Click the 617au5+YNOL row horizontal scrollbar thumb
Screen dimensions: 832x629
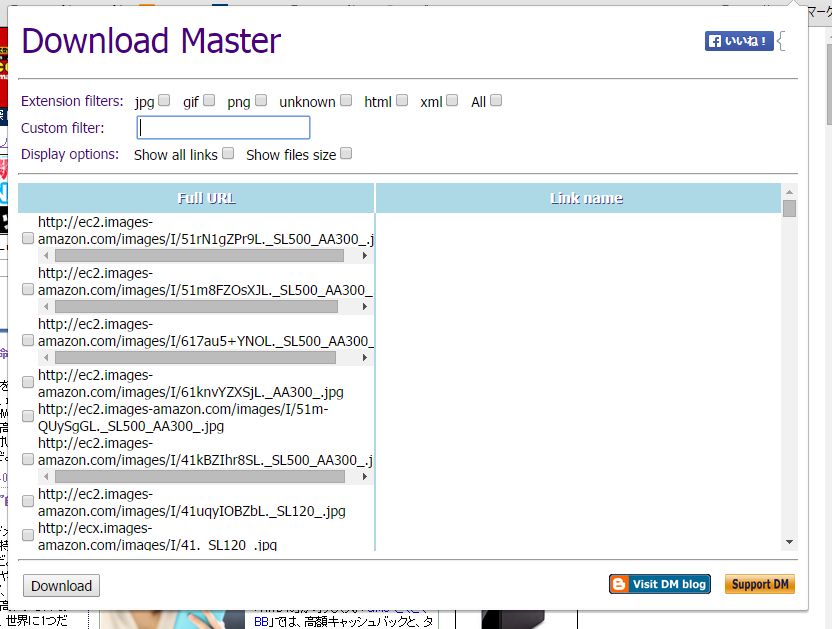(x=195, y=358)
